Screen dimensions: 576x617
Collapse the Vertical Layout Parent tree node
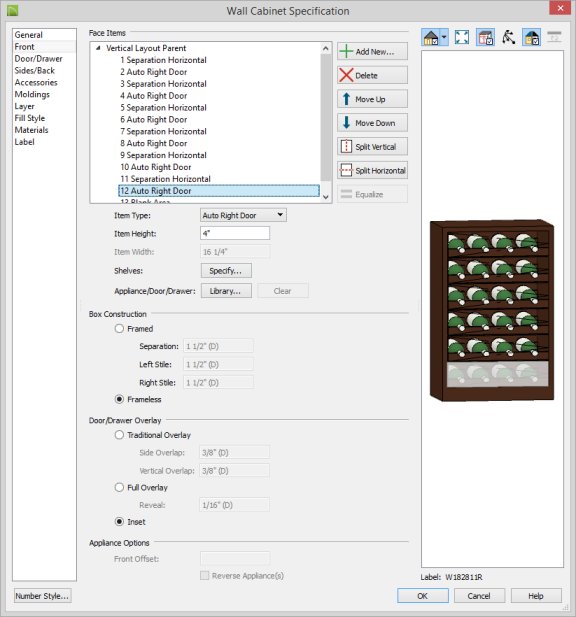(x=98, y=48)
